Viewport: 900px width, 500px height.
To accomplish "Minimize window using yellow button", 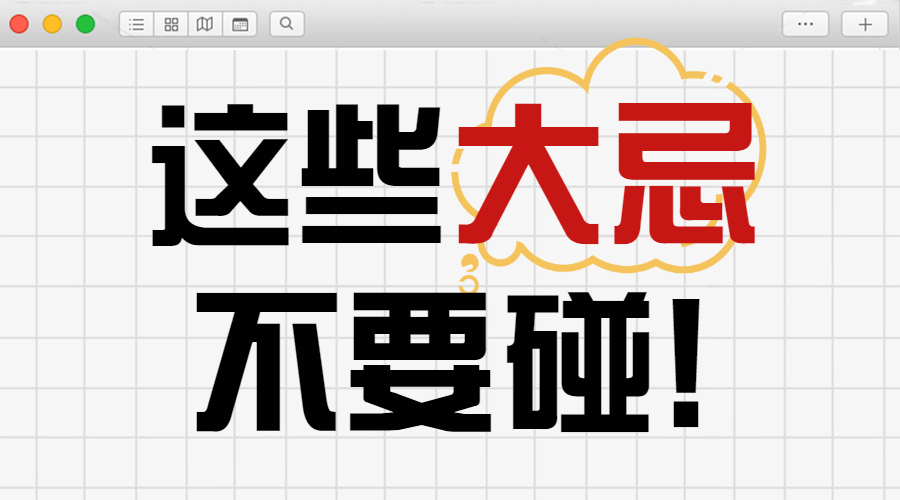I will (52, 24).
